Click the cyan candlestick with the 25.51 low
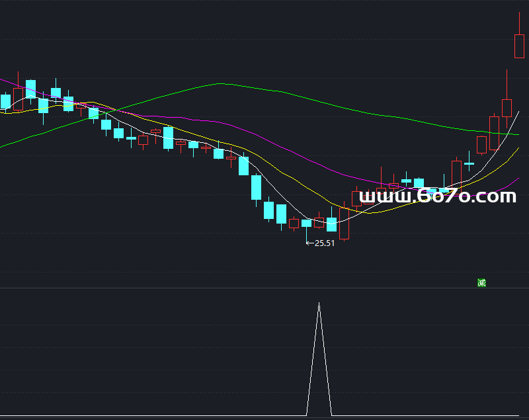Screen dimensions: 529x420 tap(306, 224)
